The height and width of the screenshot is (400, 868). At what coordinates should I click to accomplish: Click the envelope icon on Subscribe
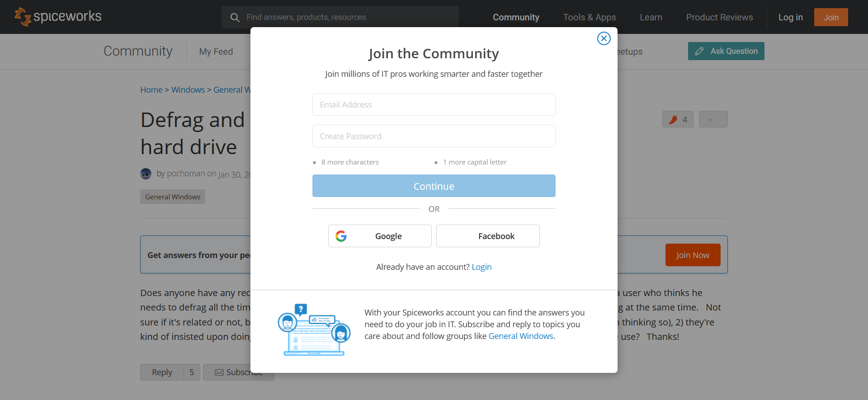(220, 372)
